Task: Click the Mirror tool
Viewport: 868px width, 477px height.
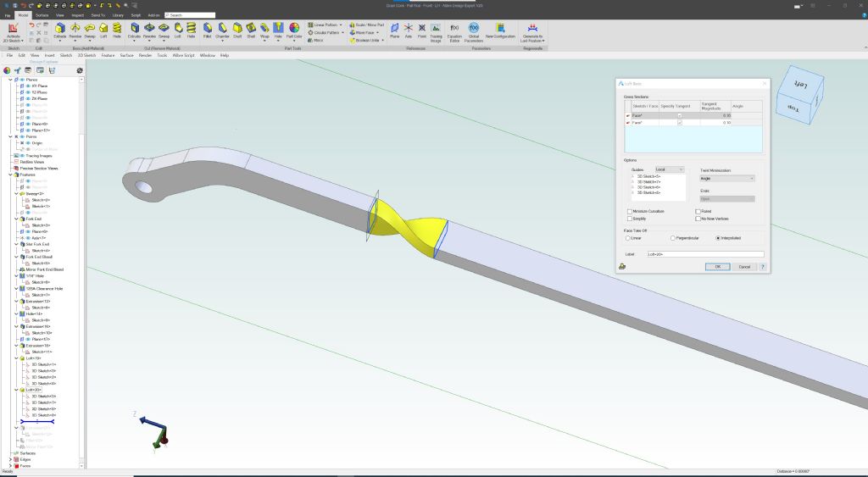Action: tap(315, 41)
